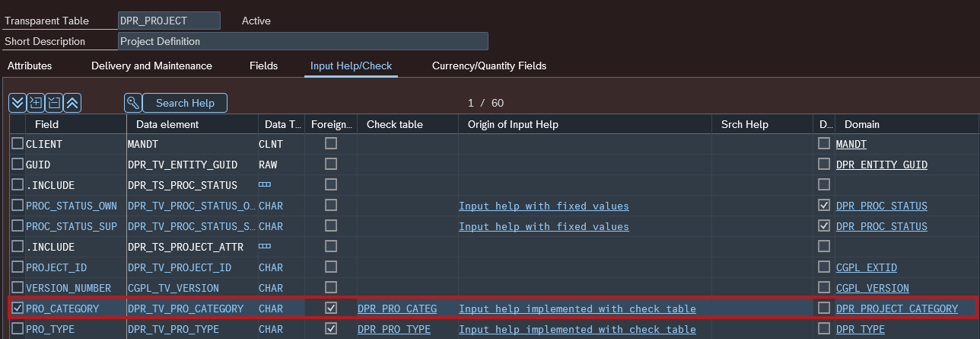Click the Short Description input field
This screenshot has height=339, width=980.
tap(303, 41)
